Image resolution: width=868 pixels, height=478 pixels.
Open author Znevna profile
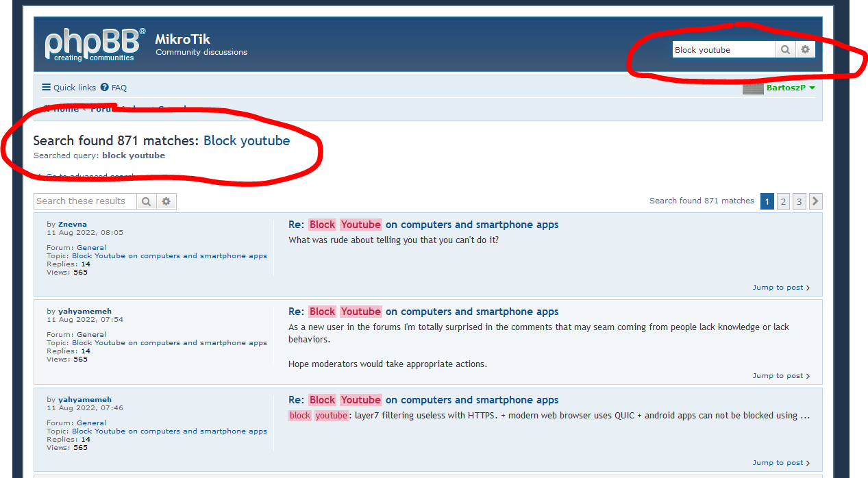point(73,224)
